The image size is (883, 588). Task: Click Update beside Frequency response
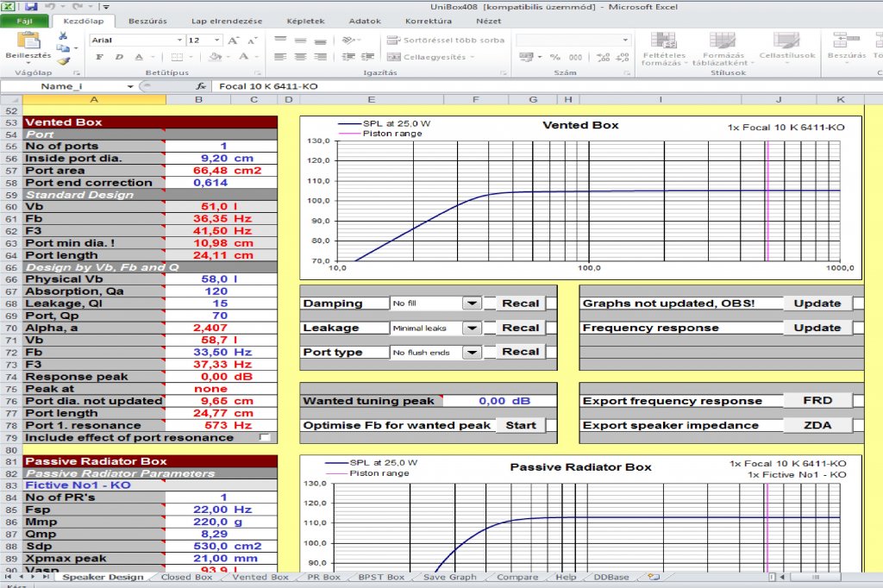click(817, 328)
